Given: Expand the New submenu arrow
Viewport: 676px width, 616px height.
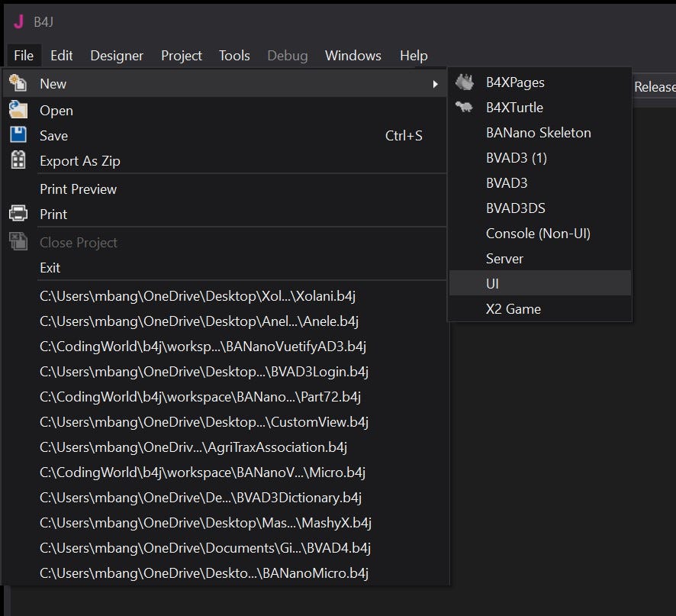Looking at the screenshot, I should pos(436,84).
